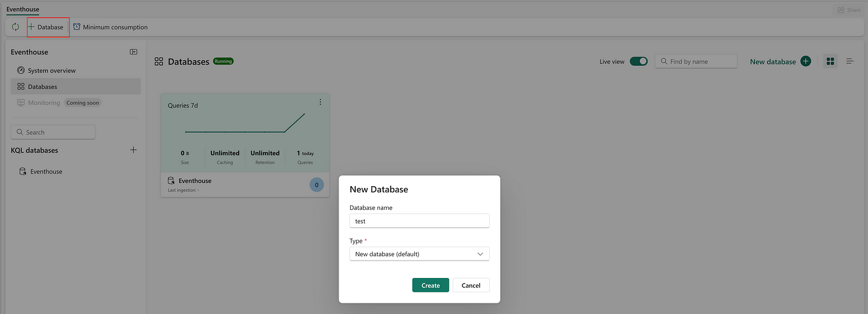
Task: Click the Find by name search box
Action: point(696,61)
